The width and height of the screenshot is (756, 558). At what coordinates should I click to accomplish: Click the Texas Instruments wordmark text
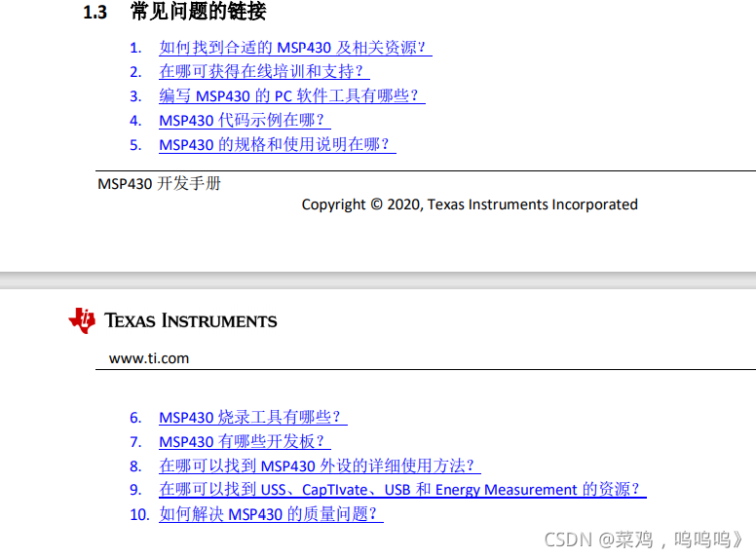coord(191,320)
